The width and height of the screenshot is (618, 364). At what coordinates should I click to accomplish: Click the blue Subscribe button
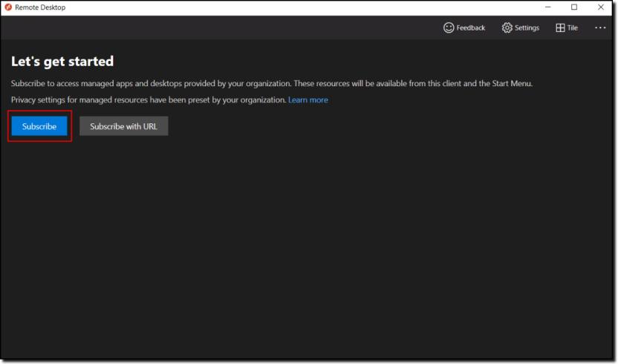coord(39,126)
